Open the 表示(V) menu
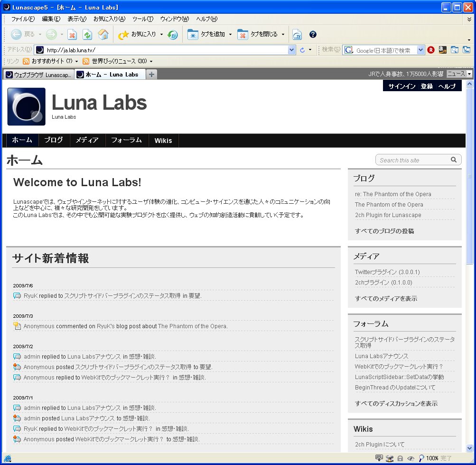This screenshot has height=465, width=476. (x=77, y=19)
